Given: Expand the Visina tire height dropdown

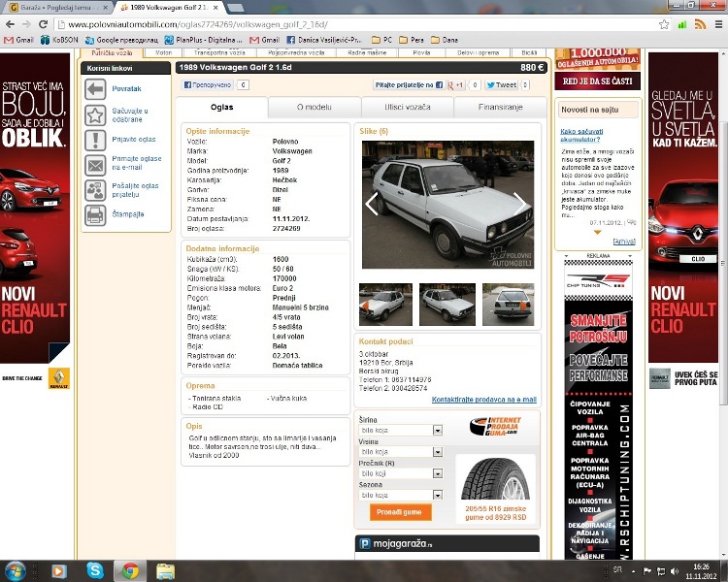Looking at the screenshot, I should (437, 451).
